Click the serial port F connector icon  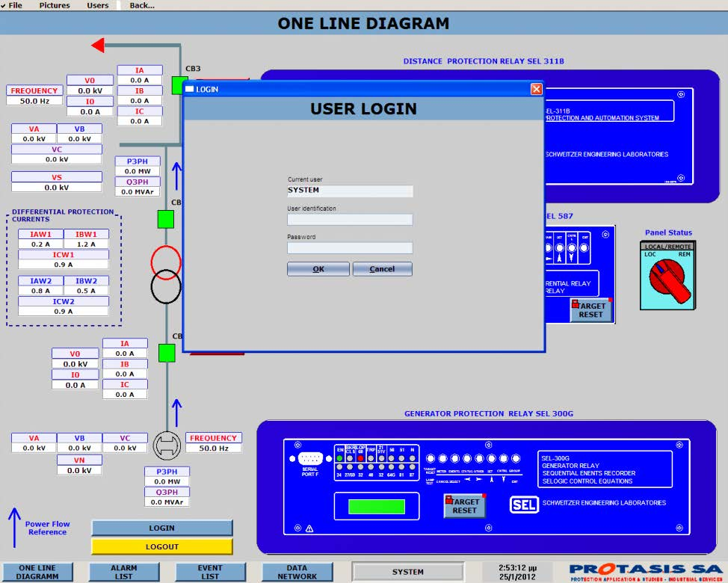tap(311, 459)
